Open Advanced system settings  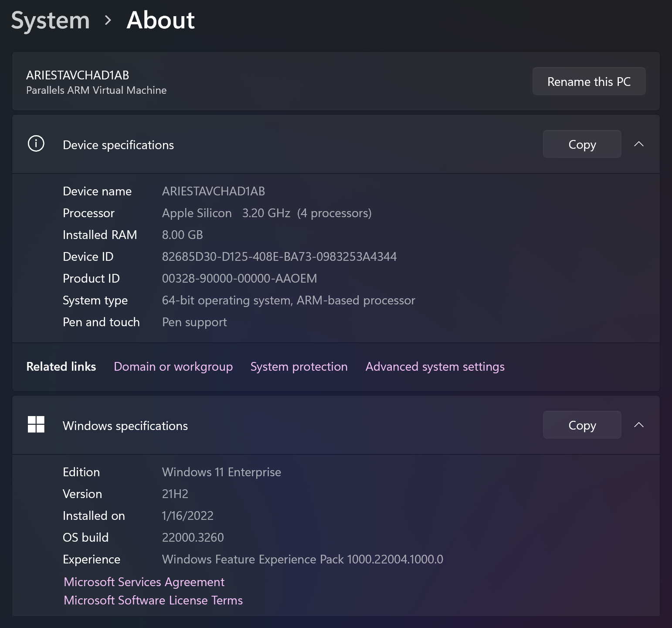pos(434,366)
